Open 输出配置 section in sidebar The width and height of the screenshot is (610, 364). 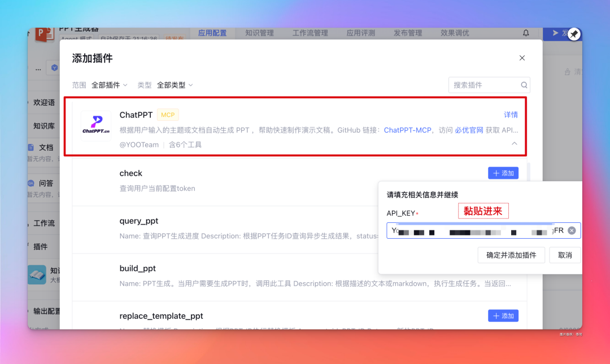(47, 311)
